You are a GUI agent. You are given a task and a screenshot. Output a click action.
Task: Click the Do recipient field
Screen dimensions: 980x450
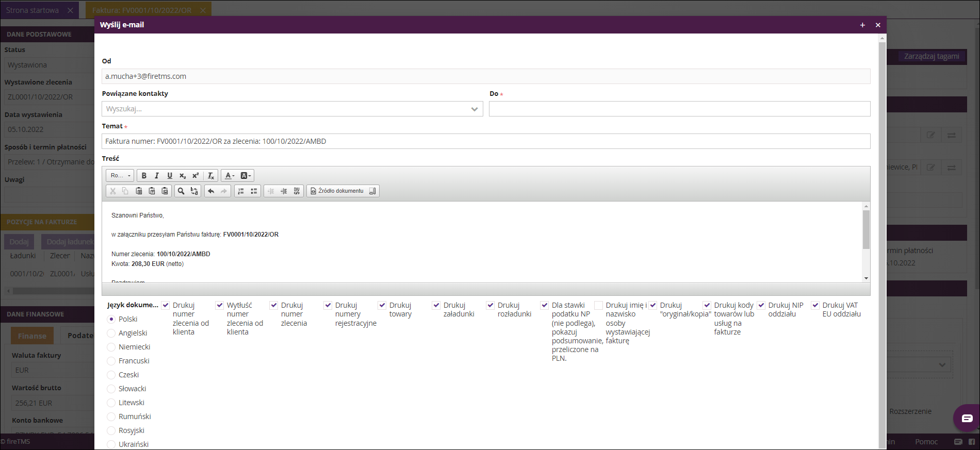point(680,109)
